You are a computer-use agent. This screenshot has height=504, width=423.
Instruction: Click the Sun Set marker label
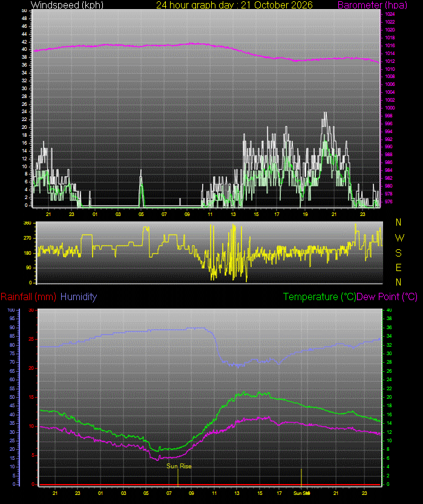pos(301,493)
